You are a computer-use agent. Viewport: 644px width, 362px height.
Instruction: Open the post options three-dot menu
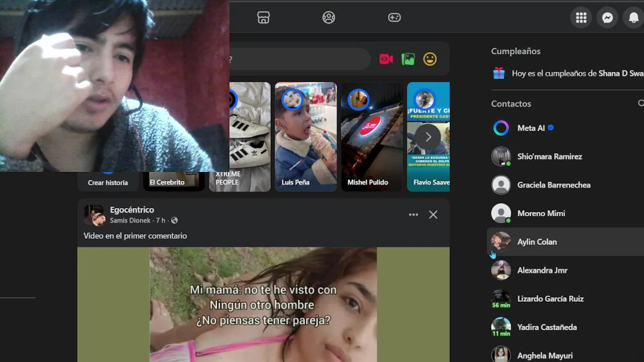(414, 215)
